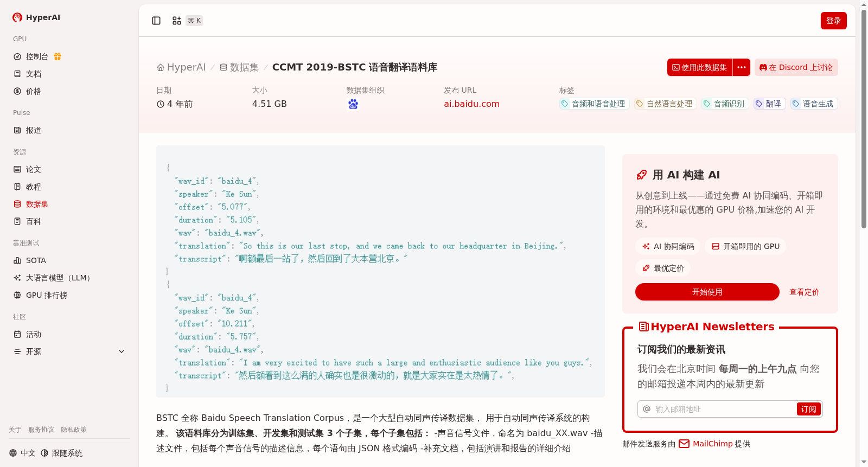Screen dimensions: 868x467
Task: Go to 数据集 breadcrumb
Action: point(239,67)
